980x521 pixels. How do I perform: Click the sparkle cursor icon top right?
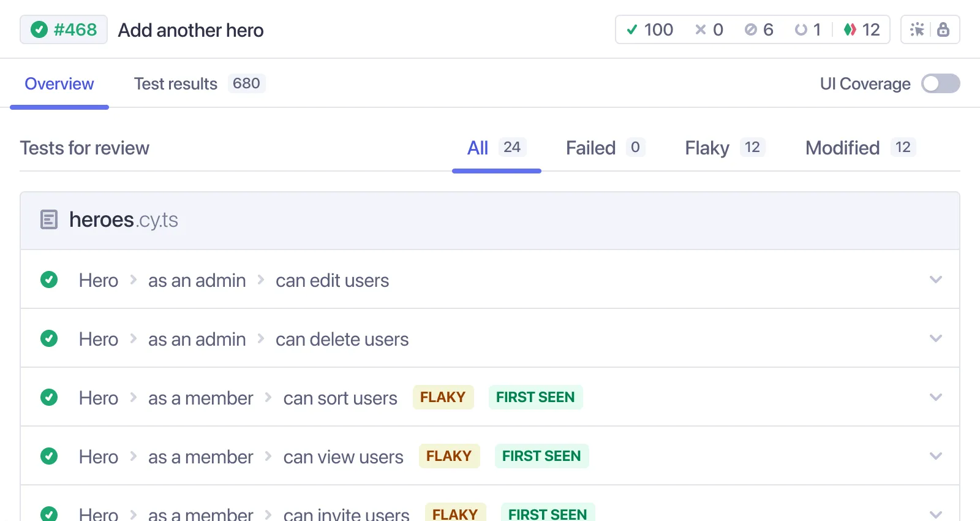click(x=917, y=29)
